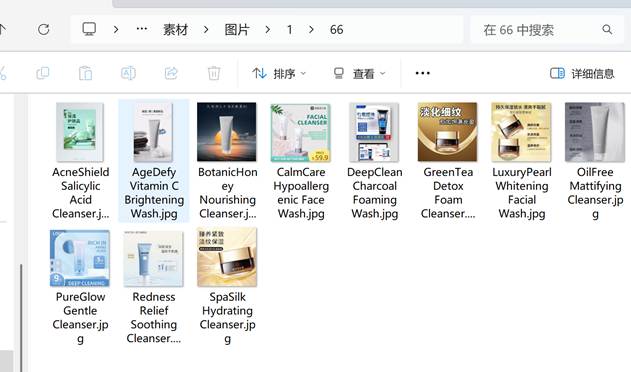Click file name PureGlow Gentle Cleanser.jpg
This screenshot has width=631, height=372.
click(80, 318)
